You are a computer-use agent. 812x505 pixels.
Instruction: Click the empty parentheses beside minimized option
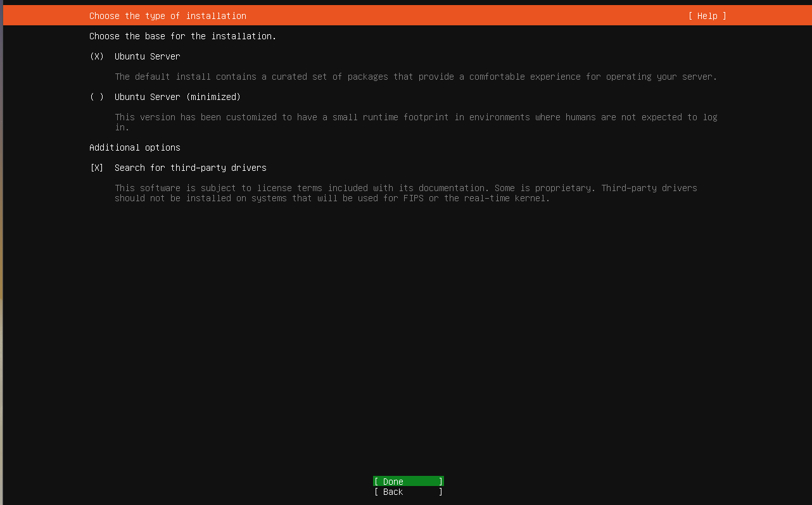pos(97,97)
